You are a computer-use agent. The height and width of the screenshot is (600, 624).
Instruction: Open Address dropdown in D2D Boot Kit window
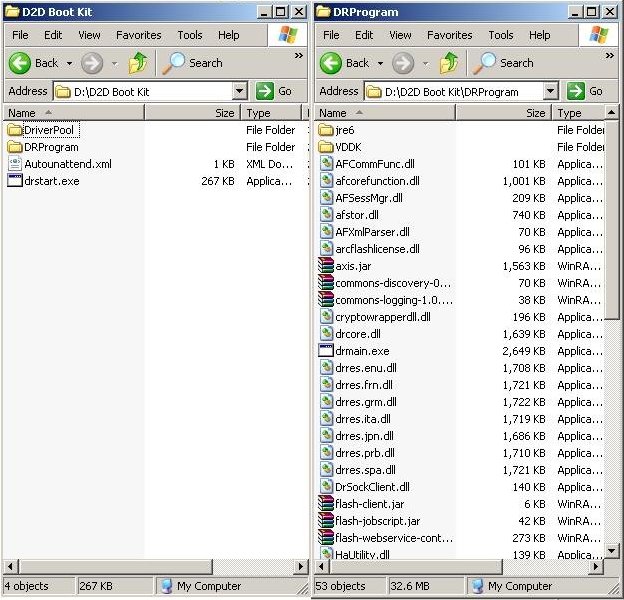239,91
